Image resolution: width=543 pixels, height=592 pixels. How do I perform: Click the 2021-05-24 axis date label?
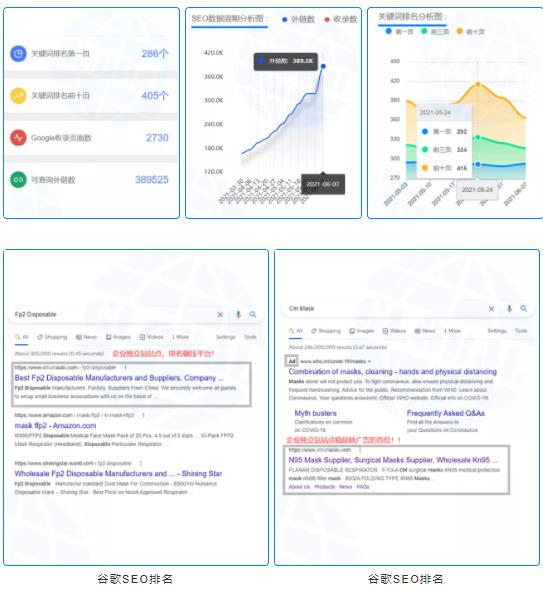(477, 190)
